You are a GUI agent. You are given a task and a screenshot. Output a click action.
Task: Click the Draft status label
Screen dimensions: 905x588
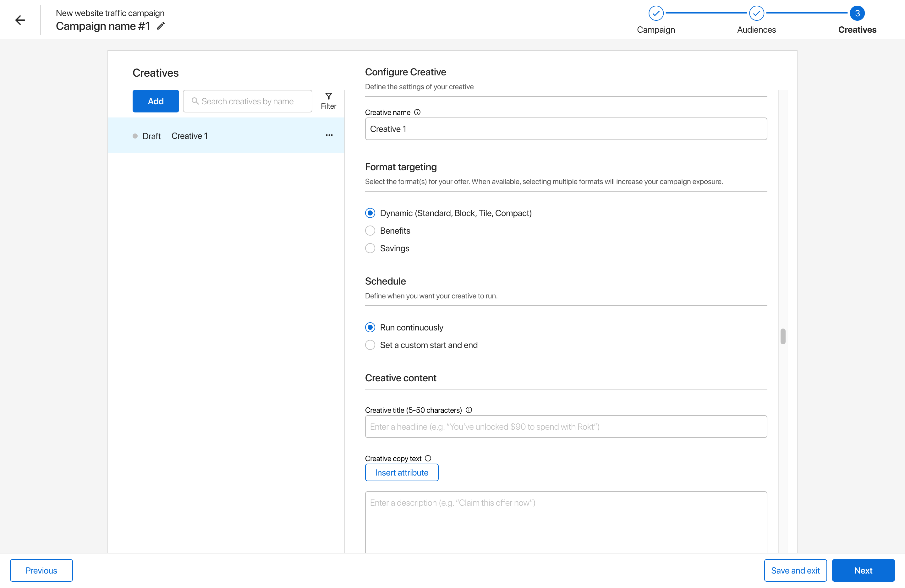(151, 136)
